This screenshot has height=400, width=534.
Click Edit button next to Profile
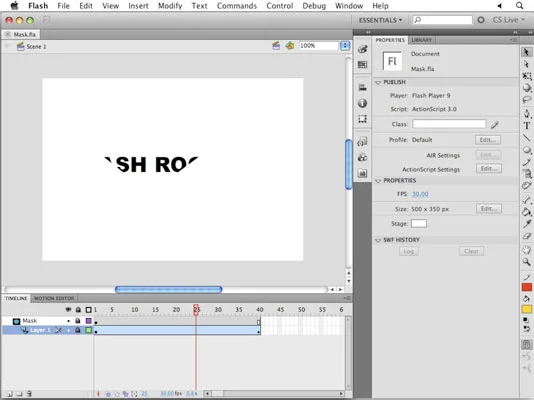(x=488, y=140)
